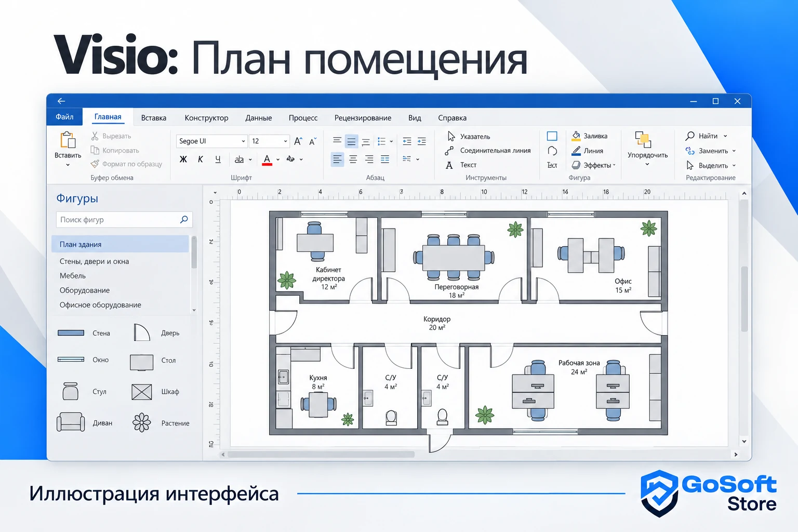This screenshot has height=532, width=798.
Task: Click the Копировать icon
Action: (95, 150)
